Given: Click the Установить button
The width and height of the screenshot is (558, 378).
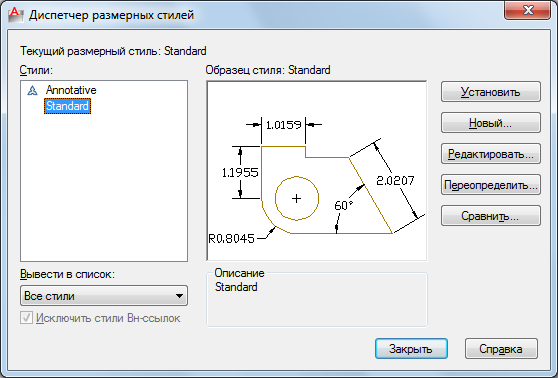Looking at the screenshot, I should [491, 92].
